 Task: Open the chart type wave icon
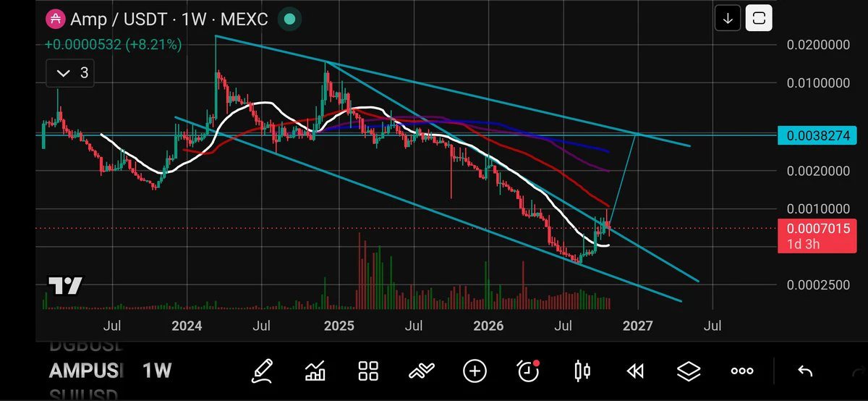click(x=422, y=371)
